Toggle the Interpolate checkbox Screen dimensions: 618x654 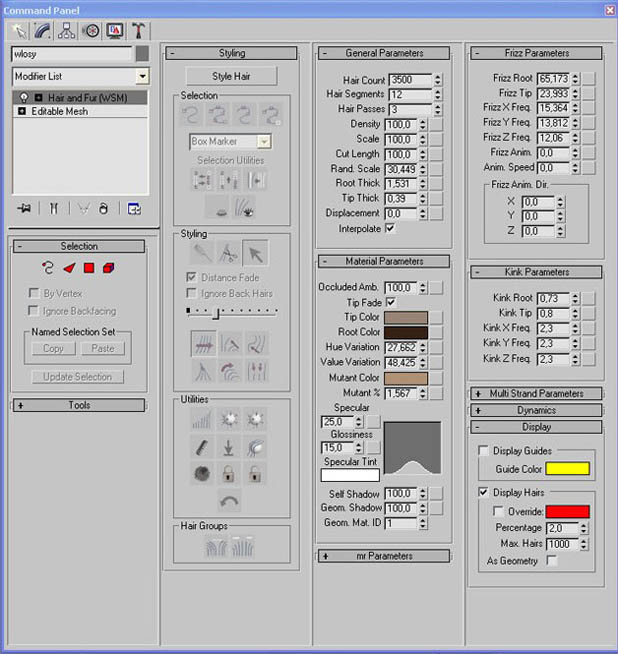[x=390, y=229]
